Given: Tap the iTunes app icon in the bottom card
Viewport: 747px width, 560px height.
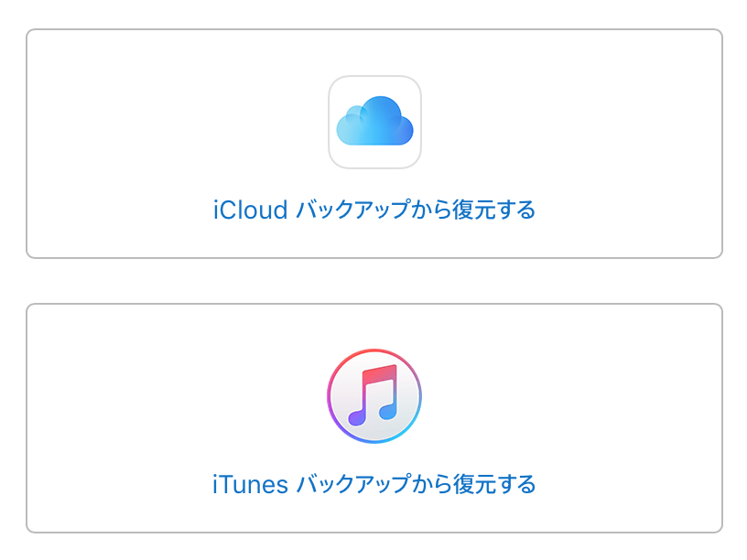Looking at the screenshot, I should pyautogui.click(x=373, y=395).
